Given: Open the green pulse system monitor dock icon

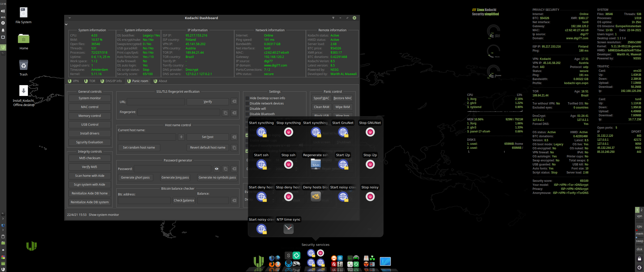Looking at the screenshot, I should click(x=350, y=258).
